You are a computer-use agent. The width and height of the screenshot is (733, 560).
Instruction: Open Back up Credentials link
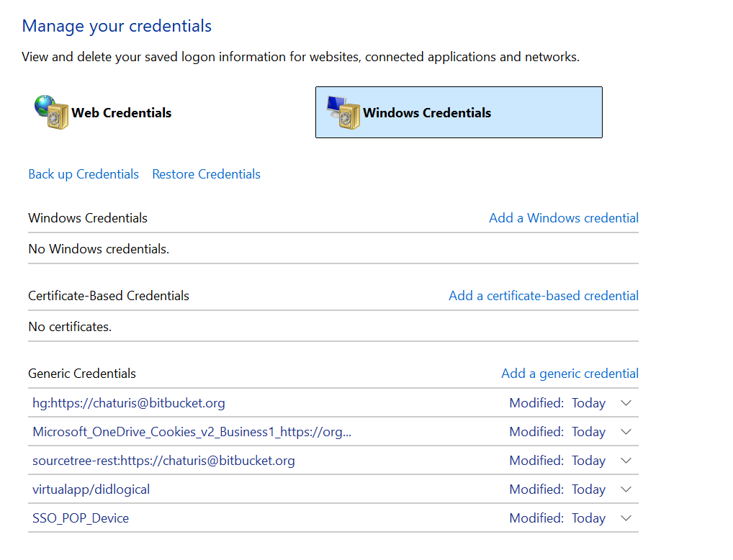[x=84, y=174]
